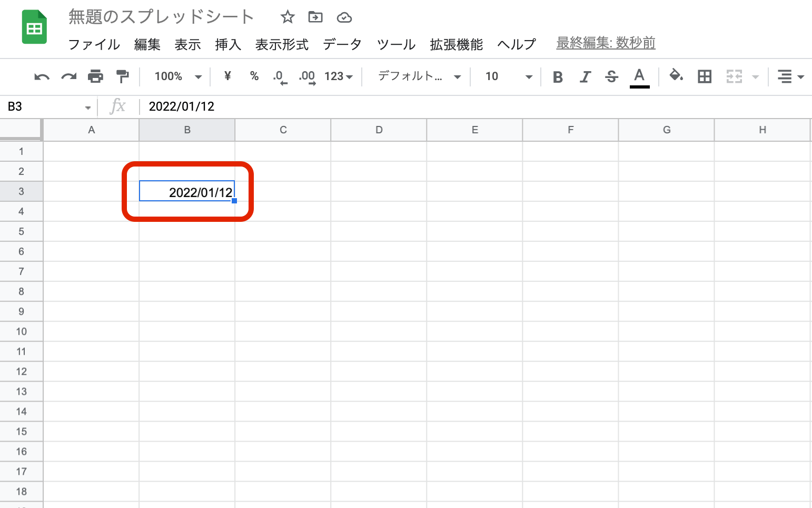The height and width of the screenshot is (508, 812).
Task: Select column D header
Action: tap(379, 130)
